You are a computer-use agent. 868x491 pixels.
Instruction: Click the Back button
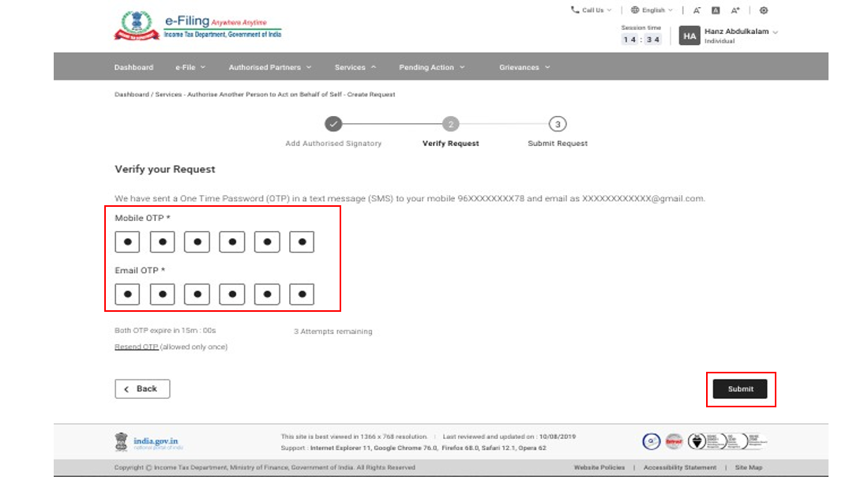click(142, 388)
